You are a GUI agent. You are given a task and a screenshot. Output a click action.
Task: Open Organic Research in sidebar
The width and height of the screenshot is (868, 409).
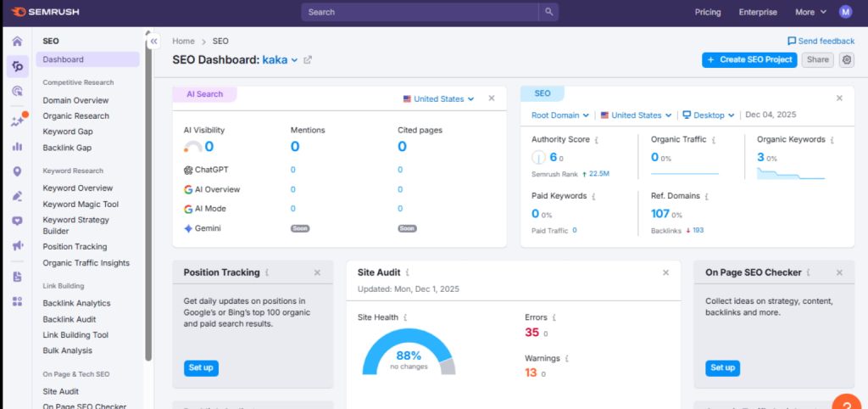[75, 116]
